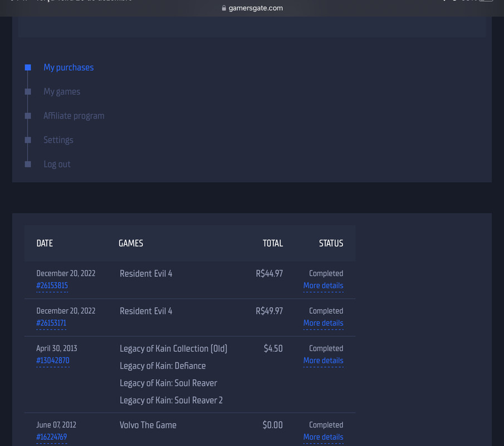Click the TOTAL column header
The width and height of the screenshot is (504, 446).
click(x=272, y=243)
